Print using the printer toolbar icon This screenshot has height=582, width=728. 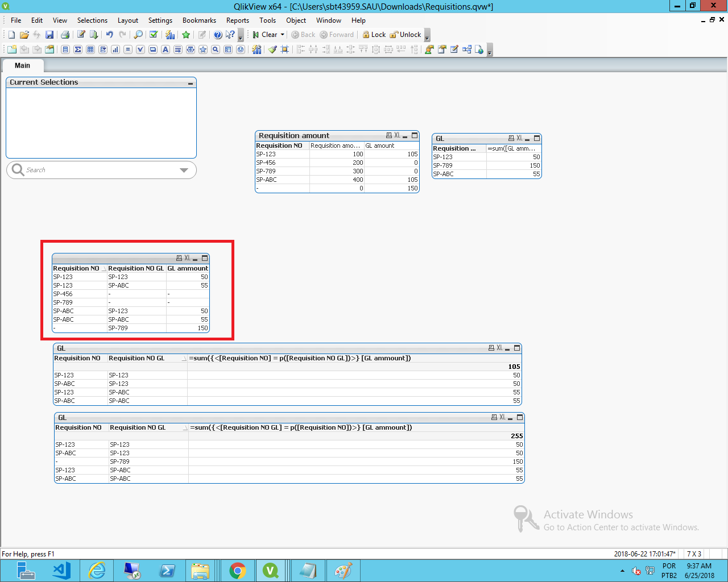point(65,35)
